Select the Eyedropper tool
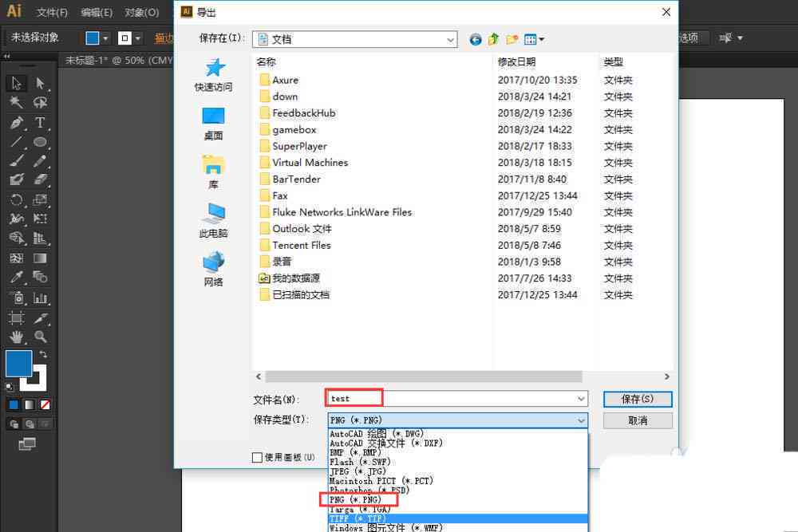Screen dimensions: 798x532 point(16,278)
